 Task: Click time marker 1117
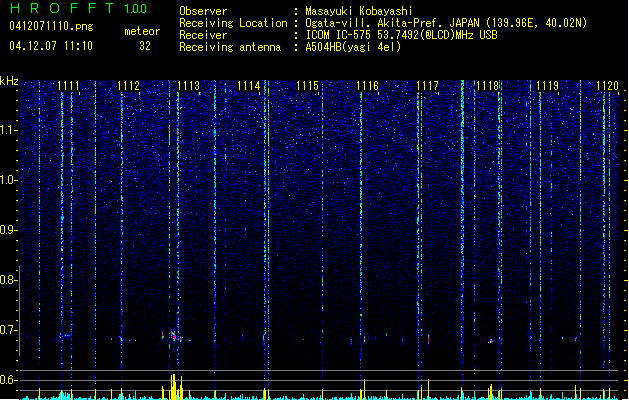click(428, 86)
